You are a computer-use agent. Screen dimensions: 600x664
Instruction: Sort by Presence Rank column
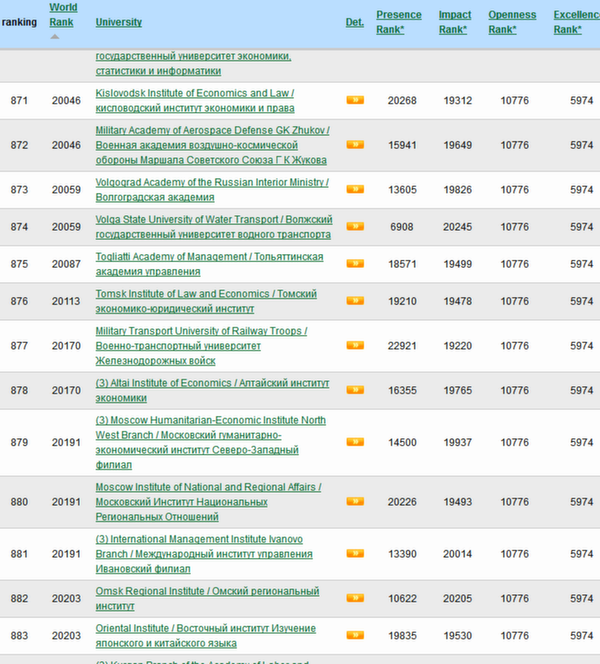[398, 22]
